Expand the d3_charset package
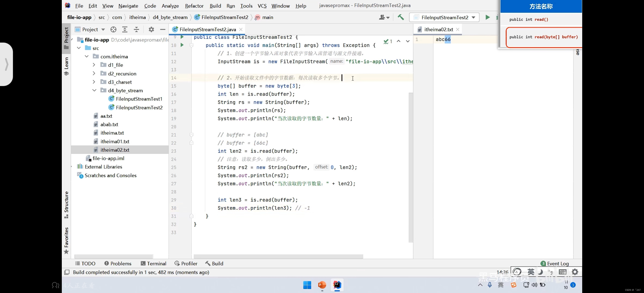 click(x=94, y=82)
